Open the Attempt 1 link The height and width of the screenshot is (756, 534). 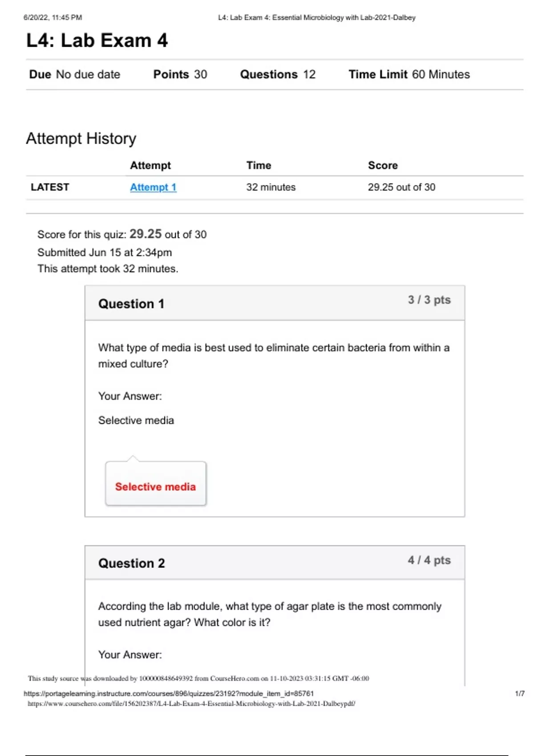(x=153, y=187)
